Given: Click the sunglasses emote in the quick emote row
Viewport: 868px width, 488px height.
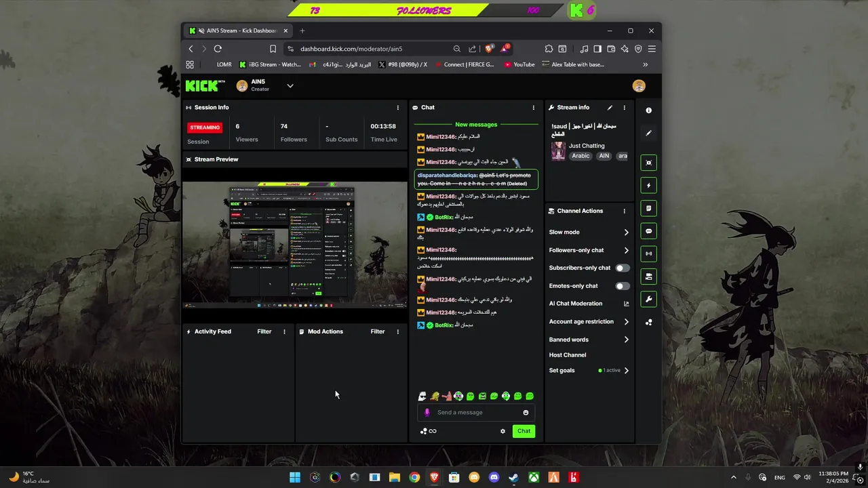Looking at the screenshot, I should pos(421,396).
